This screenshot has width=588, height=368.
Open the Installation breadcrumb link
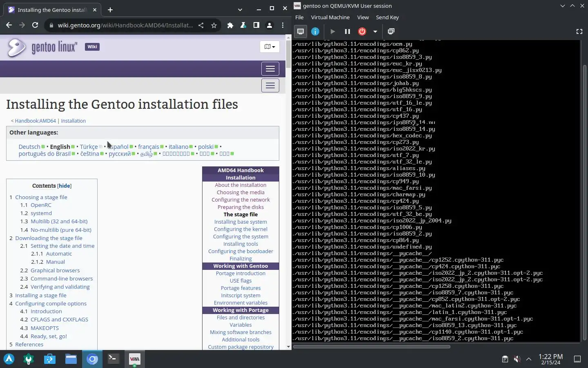click(x=73, y=121)
